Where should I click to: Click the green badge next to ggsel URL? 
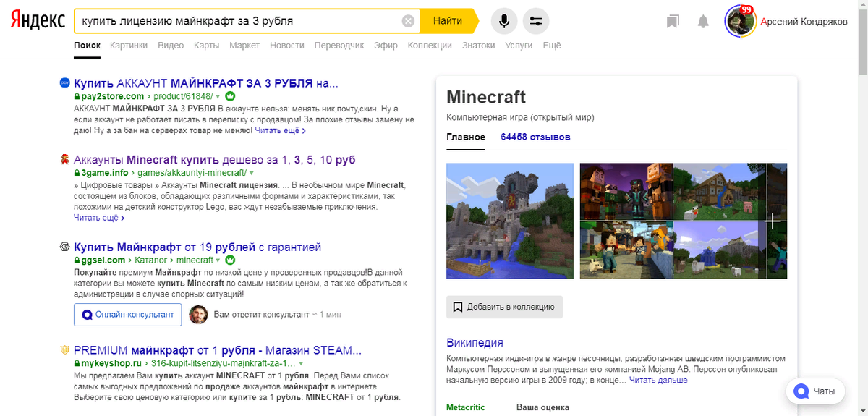tap(231, 260)
